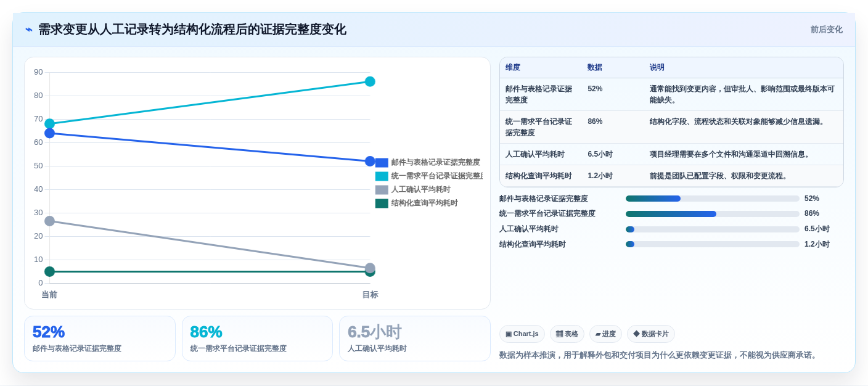The image size is (868, 386).
Task: Click the footer note starting 数据为样本推演
Action: point(659,355)
